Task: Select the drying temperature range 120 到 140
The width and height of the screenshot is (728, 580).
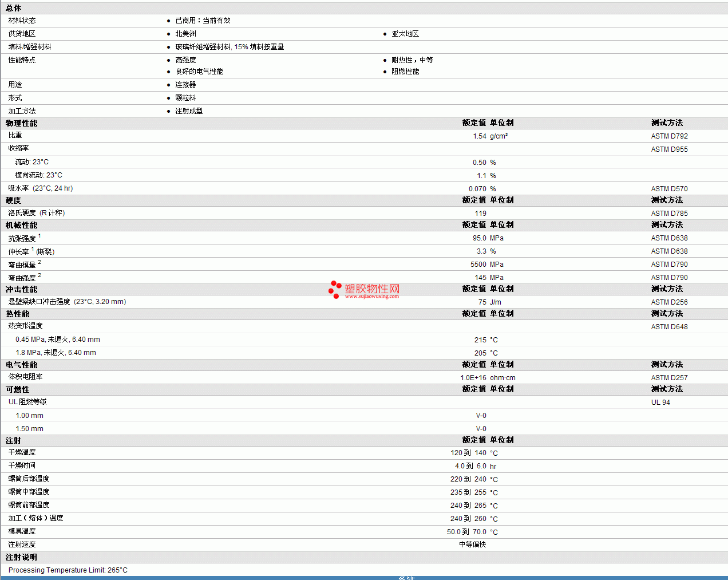Action: (x=468, y=453)
